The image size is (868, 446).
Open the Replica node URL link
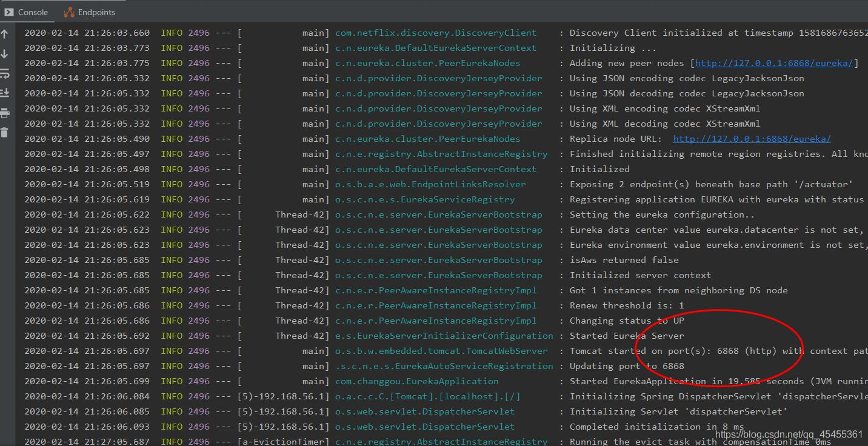click(x=752, y=139)
